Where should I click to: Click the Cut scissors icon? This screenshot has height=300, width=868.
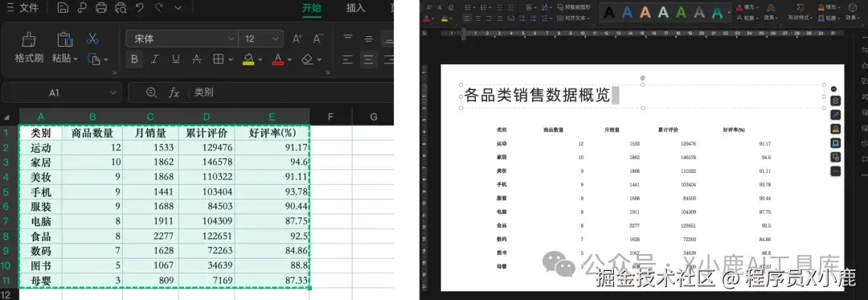point(93,39)
